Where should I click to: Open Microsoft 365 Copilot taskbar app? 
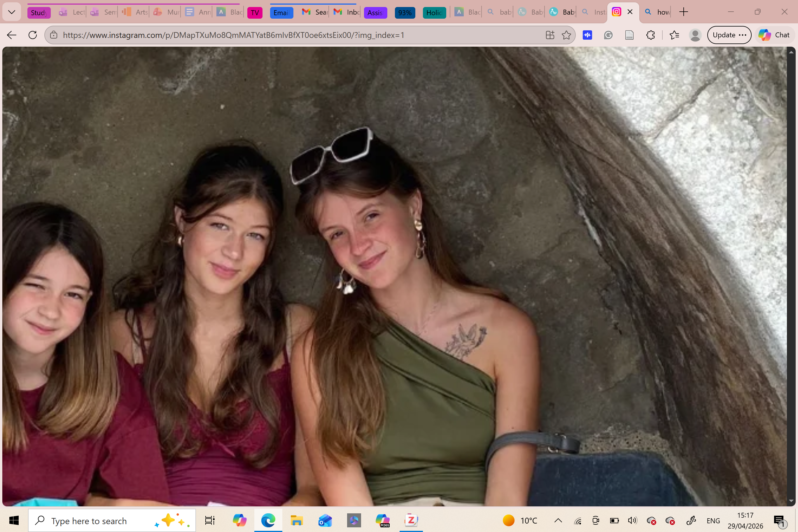tap(382, 520)
